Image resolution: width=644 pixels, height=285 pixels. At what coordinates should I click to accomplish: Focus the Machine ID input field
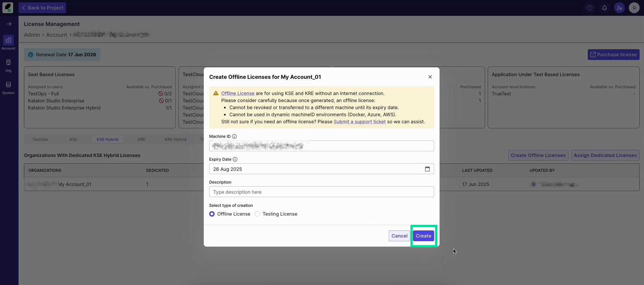click(x=322, y=146)
